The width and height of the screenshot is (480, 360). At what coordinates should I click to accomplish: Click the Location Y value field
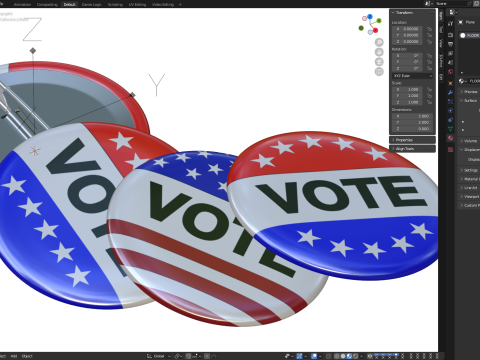click(x=408, y=35)
